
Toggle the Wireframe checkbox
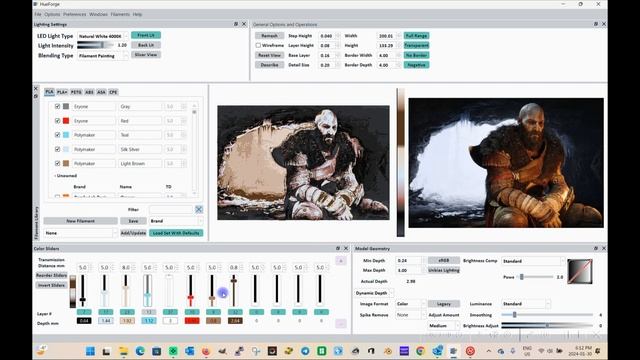tap(258, 45)
